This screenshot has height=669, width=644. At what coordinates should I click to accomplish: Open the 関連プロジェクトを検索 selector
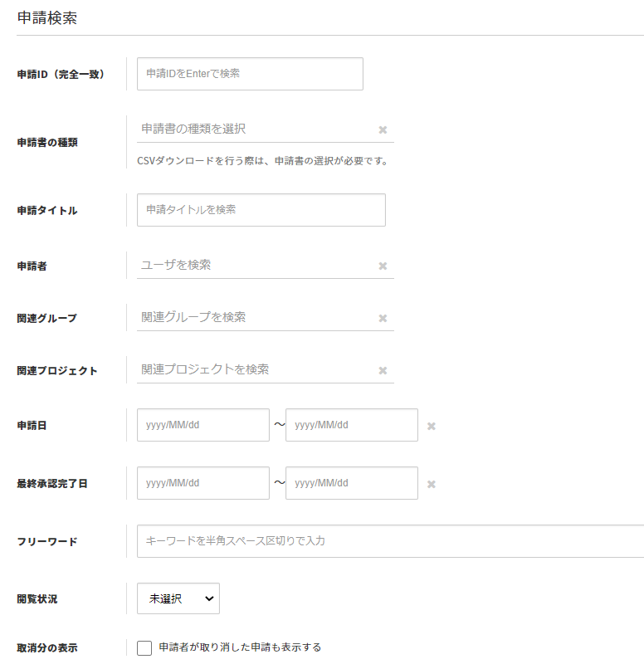tap(253, 370)
